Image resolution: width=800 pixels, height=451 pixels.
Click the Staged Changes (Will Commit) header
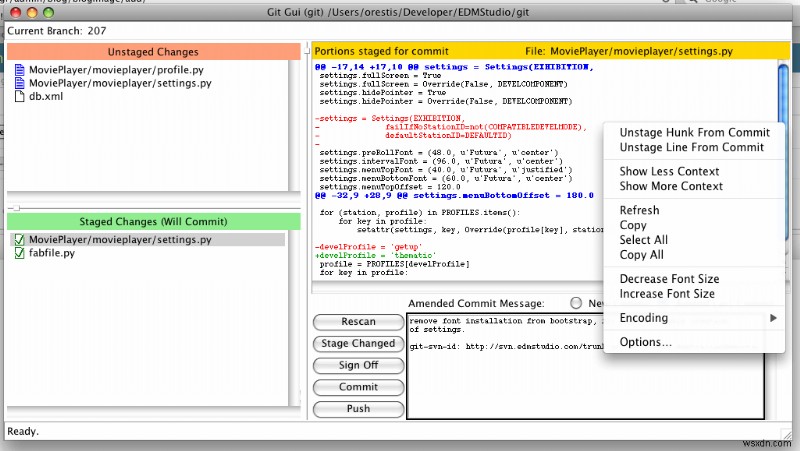153,221
